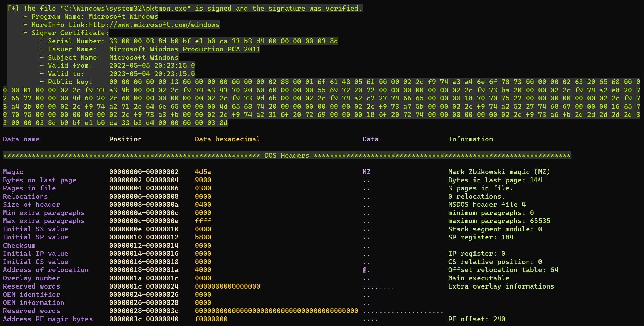Click hex value "ffff"

pyautogui.click(x=203, y=221)
